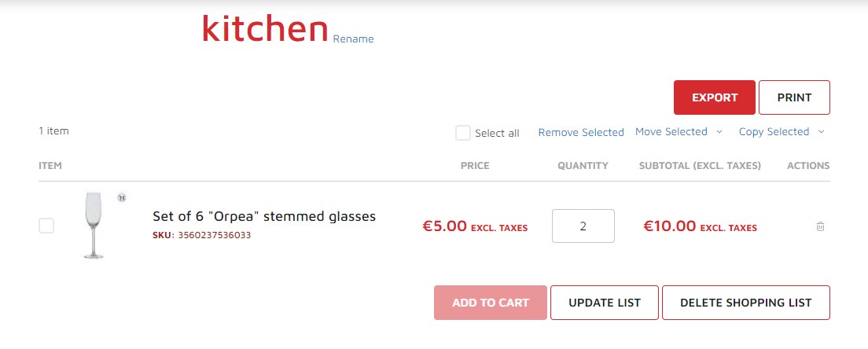This screenshot has width=868, height=349.
Task: Click the Print button
Action: [794, 97]
